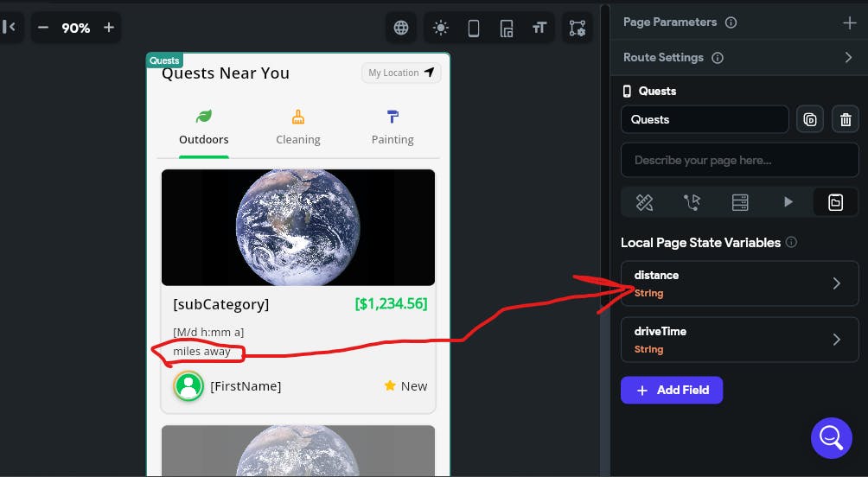
Task: Click the Quests page name field
Action: pyautogui.click(x=705, y=119)
